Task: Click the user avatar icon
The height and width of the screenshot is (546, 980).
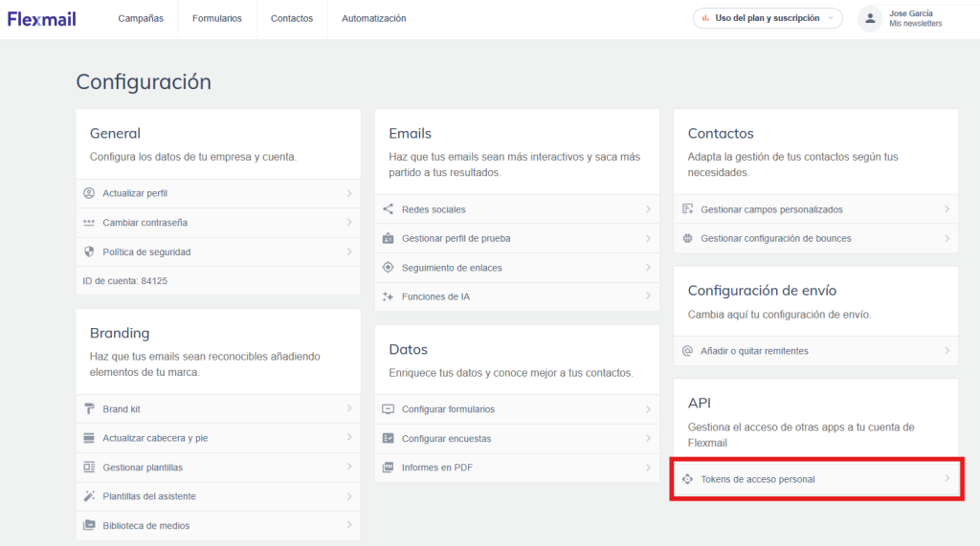Action: point(870,19)
